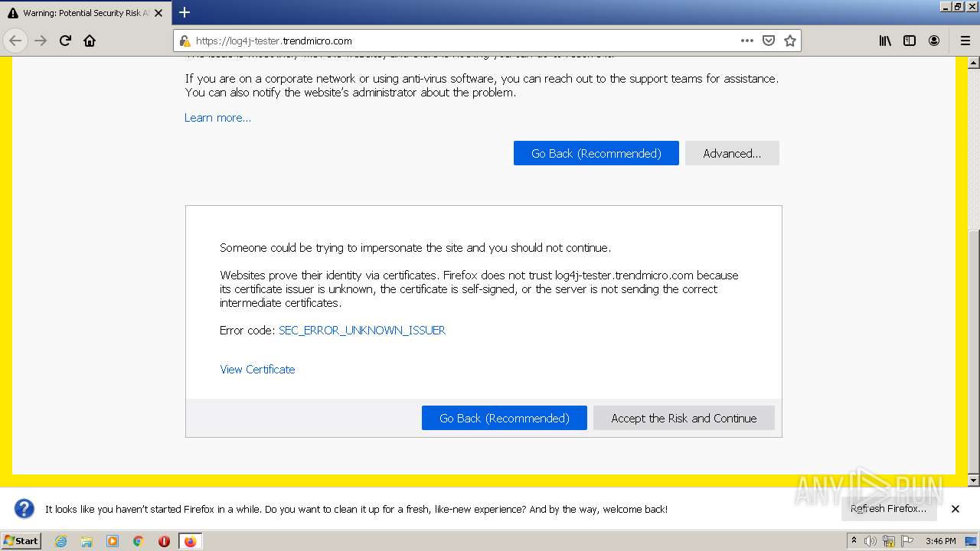Click the browser Forward arrow button

[41, 41]
